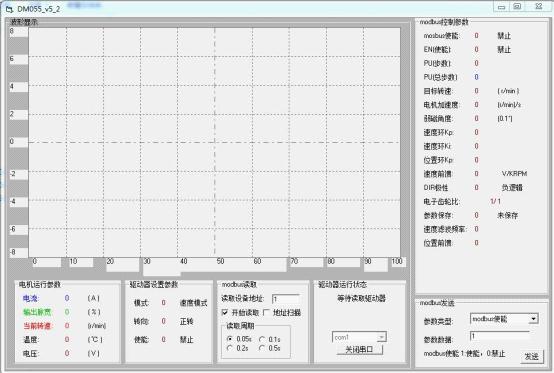Click the 关闭串口 button
This screenshot has width=554, height=373.
[x=359, y=350]
